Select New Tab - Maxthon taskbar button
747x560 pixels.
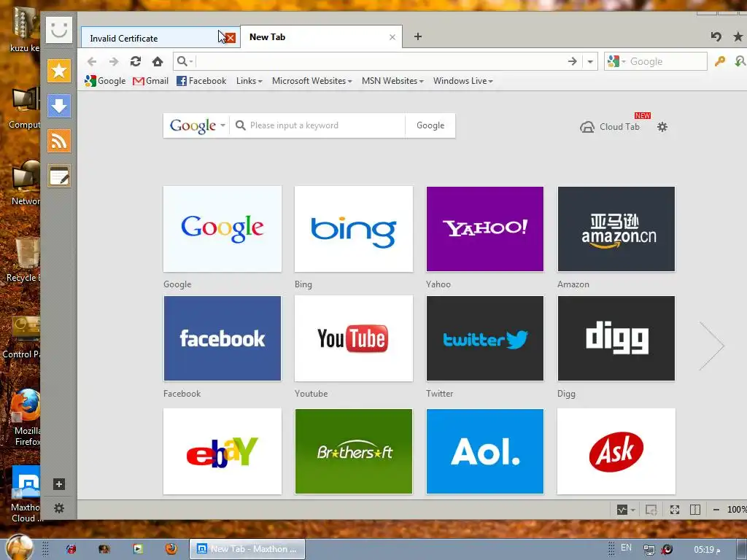tap(247, 549)
